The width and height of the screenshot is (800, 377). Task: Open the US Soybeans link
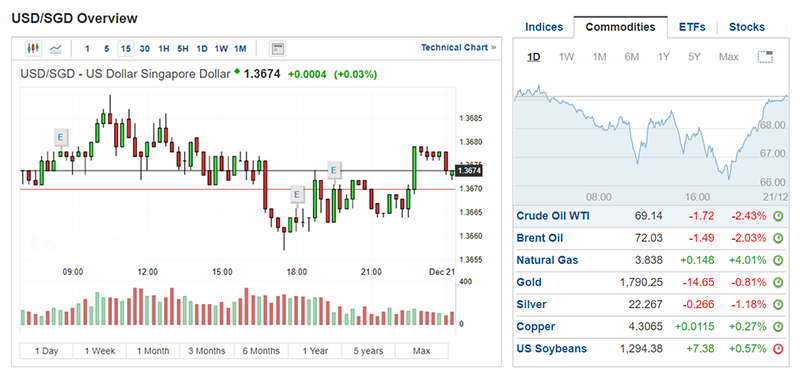[552, 349]
